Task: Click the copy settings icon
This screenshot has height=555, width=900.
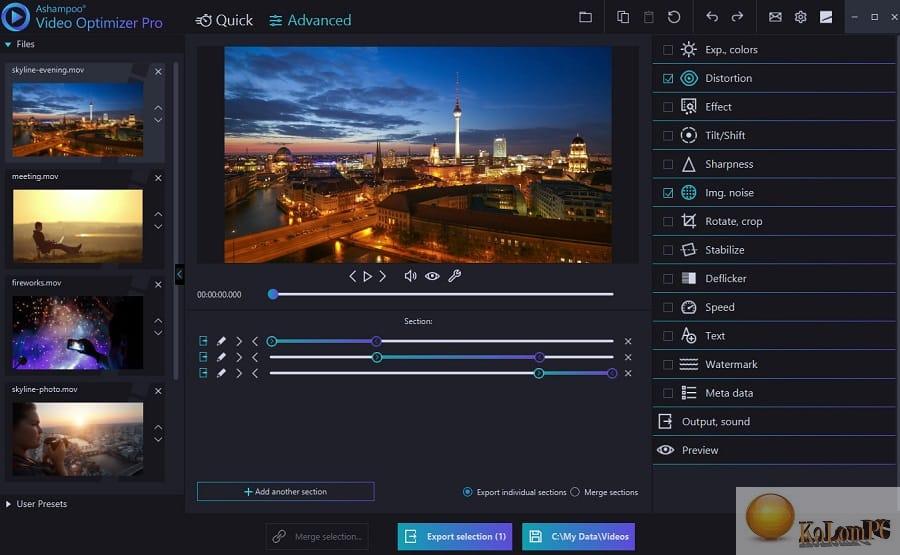Action: coord(623,17)
